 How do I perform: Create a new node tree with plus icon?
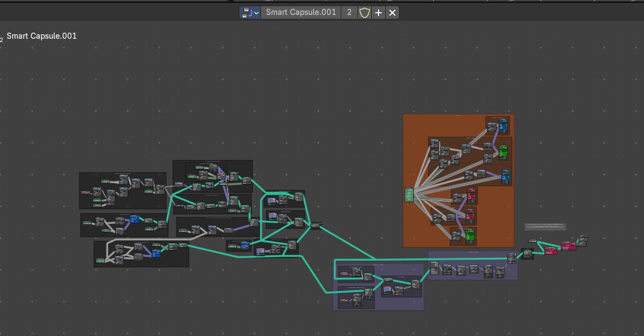pos(379,12)
